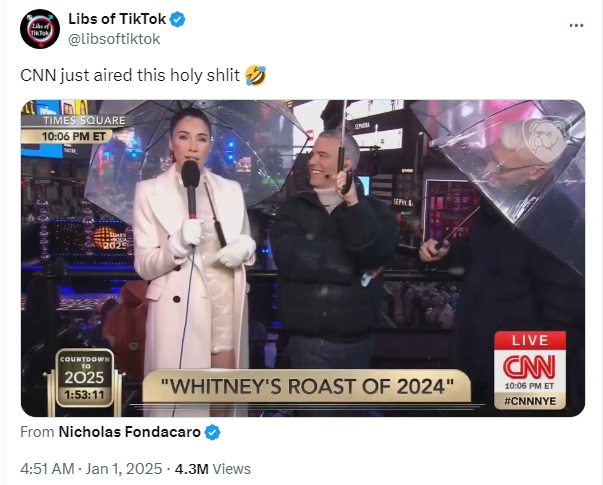The height and width of the screenshot is (485, 603).
Task: Click the verified badge next to Nicholas Fondacaro
Action: 212,432
